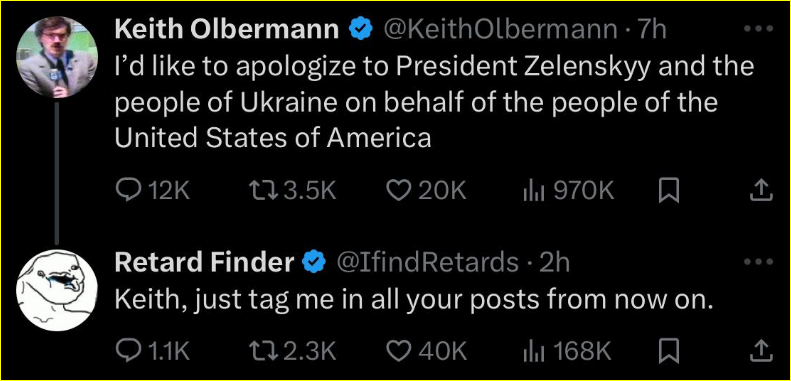Bookmark Keith Olbermann's post
Viewport: 791px width, 381px height.
tap(669, 192)
